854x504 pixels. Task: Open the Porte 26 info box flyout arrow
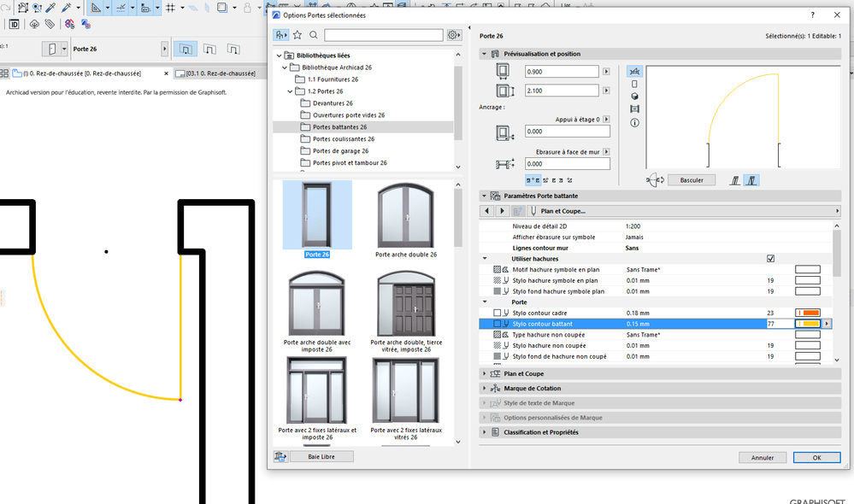click(x=164, y=49)
